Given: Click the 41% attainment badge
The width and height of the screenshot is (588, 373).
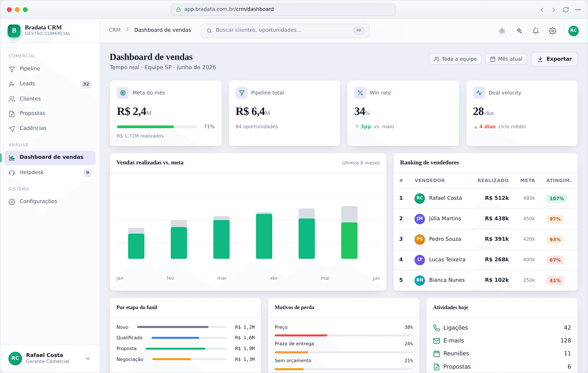Looking at the screenshot, I should coord(555,280).
